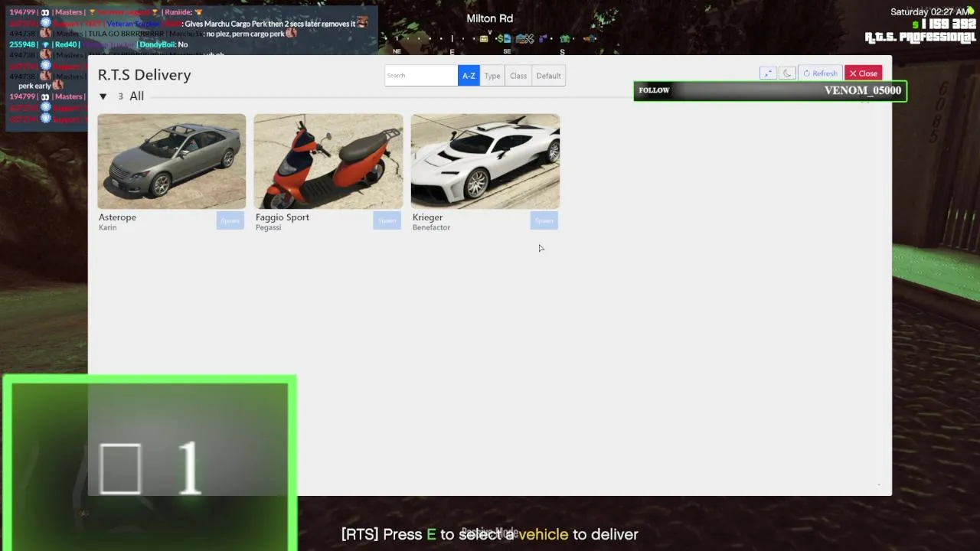This screenshot has height=551, width=980.
Task: Close the R.T.S Delivery window
Action: point(863,73)
